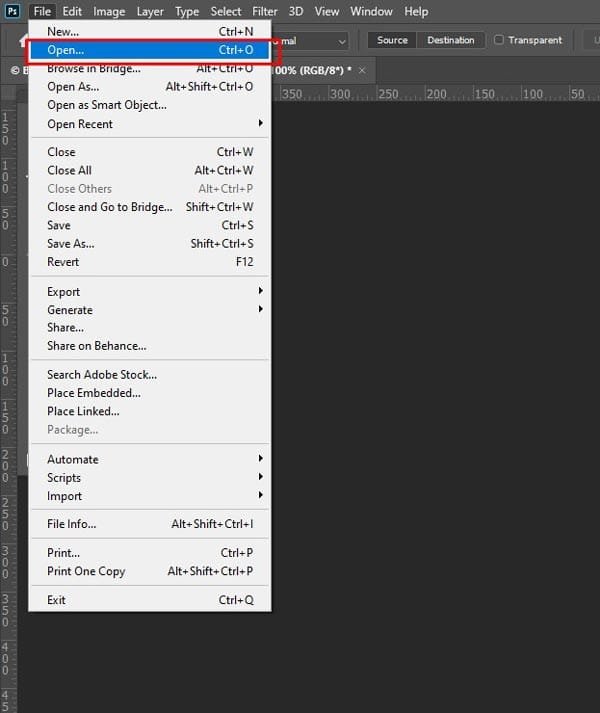Open the Filter menu
600x713 pixels.
[265, 11]
